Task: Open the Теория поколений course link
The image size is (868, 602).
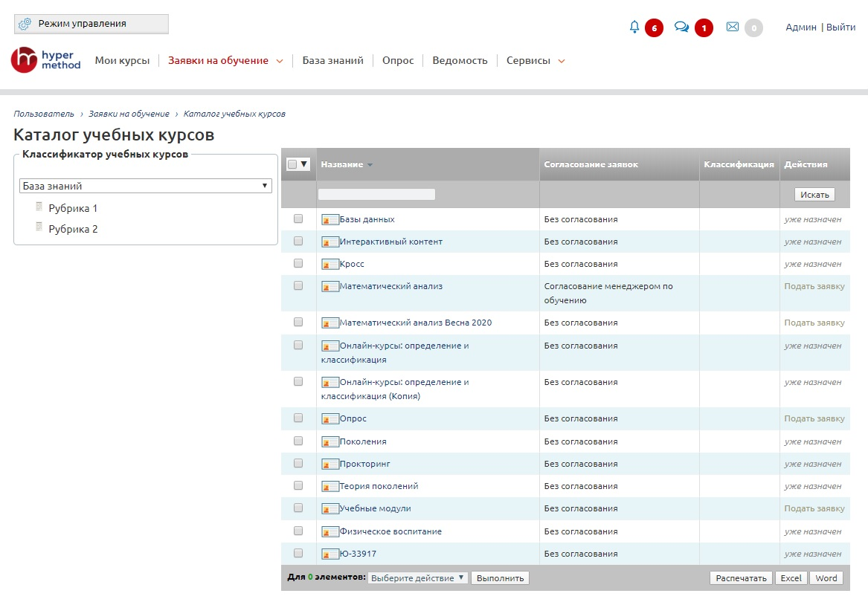Action: pyautogui.click(x=379, y=486)
